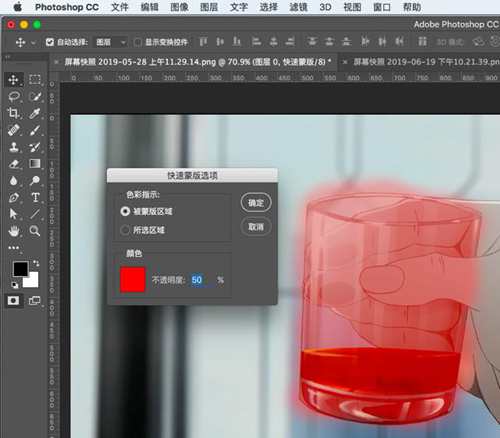The width and height of the screenshot is (500, 438).
Task: Select the Zoom tool
Action: coord(35,231)
